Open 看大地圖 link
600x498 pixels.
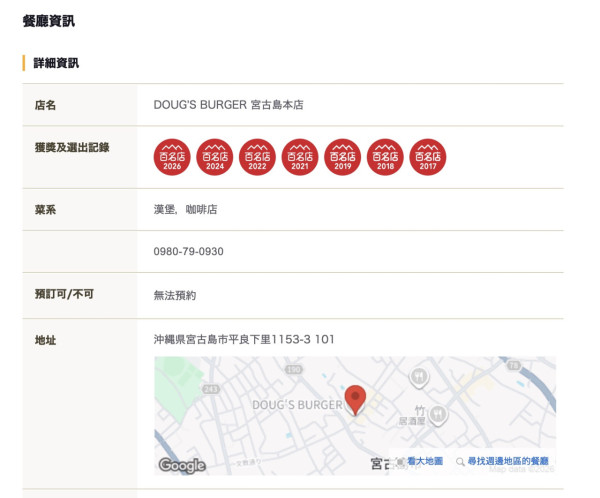click(425, 461)
